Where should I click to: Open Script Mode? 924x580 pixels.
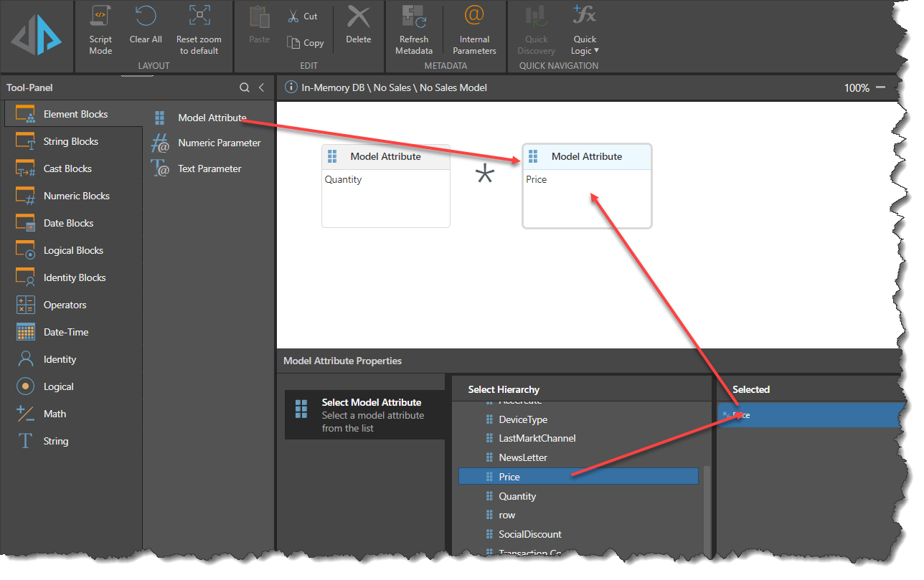(x=100, y=30)
